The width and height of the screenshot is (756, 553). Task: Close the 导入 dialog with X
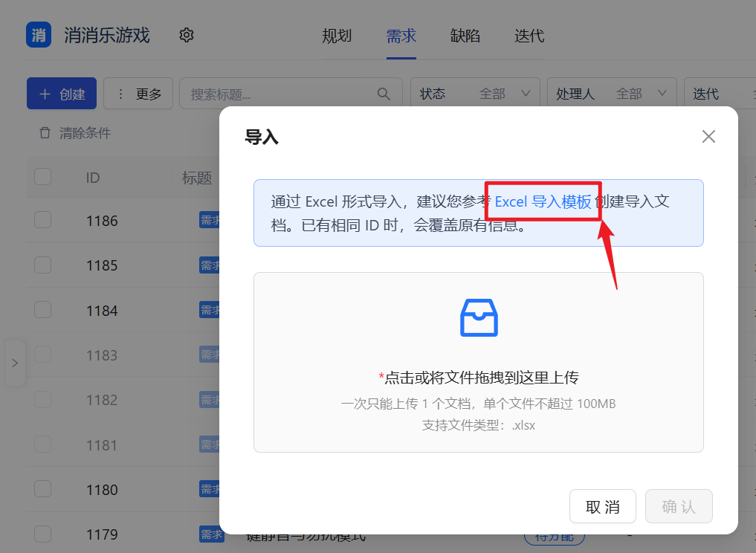pyautogui.click(x=708, y=137)
